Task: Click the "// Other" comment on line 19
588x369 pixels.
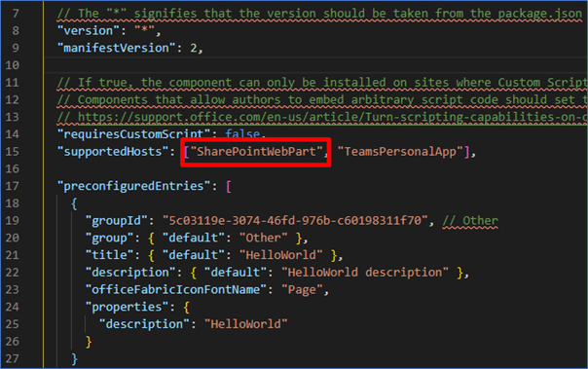Action: pyautogui.click(x=470, y=220)
